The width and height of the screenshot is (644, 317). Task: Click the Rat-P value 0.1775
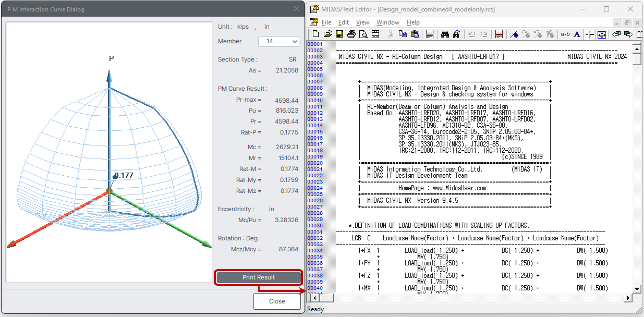[289, 132]
